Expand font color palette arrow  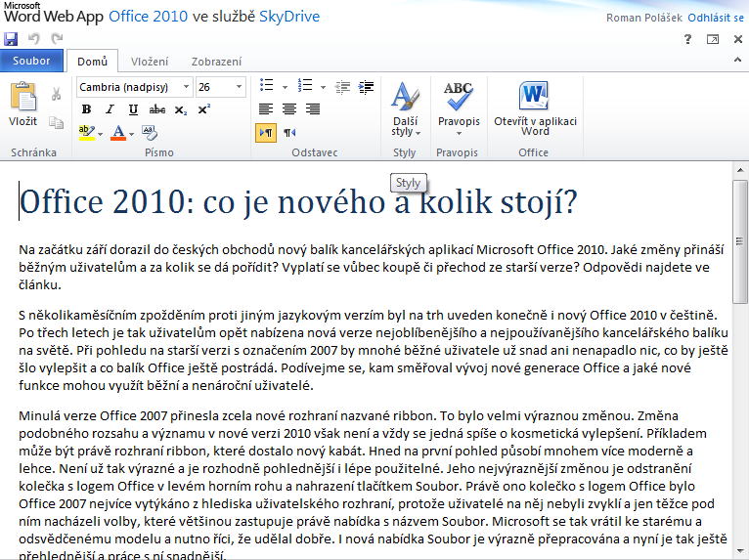pyautogui.click(x=131, y=134)
